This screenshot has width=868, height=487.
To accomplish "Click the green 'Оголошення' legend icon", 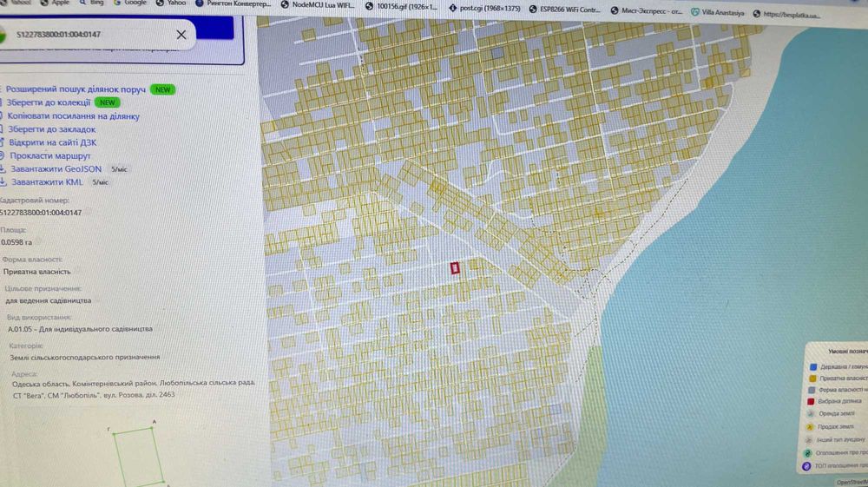I will pyautogui.click(x=807, y=453).
